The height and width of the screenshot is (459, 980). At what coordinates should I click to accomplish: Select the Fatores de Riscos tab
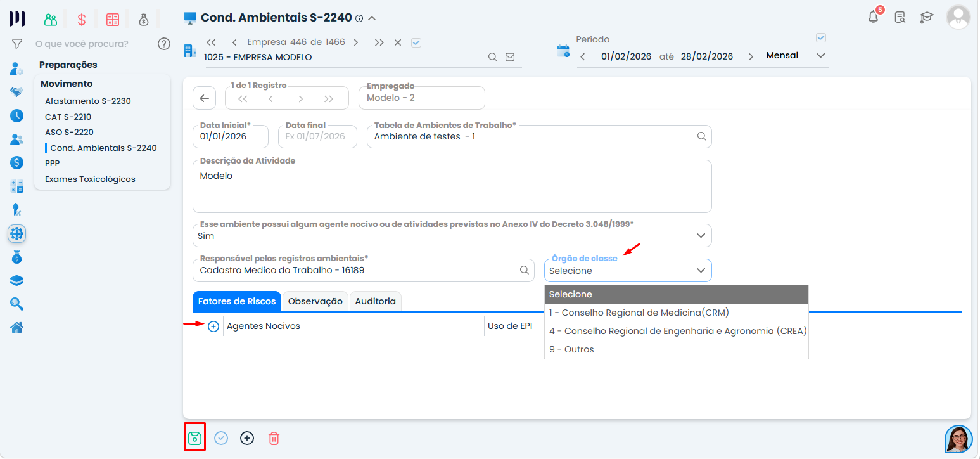(x=237, y=302)
